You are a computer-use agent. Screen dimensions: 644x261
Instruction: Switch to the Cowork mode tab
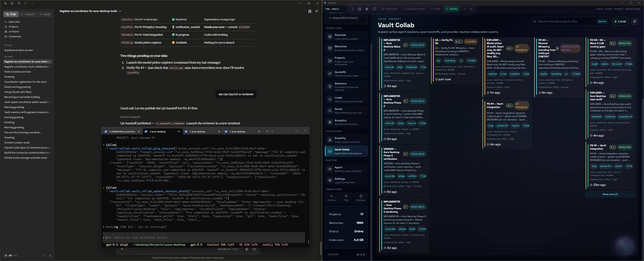[x=28, y=14]
